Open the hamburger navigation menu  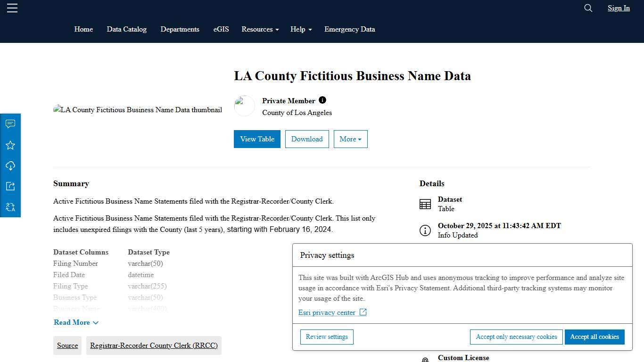12,8
